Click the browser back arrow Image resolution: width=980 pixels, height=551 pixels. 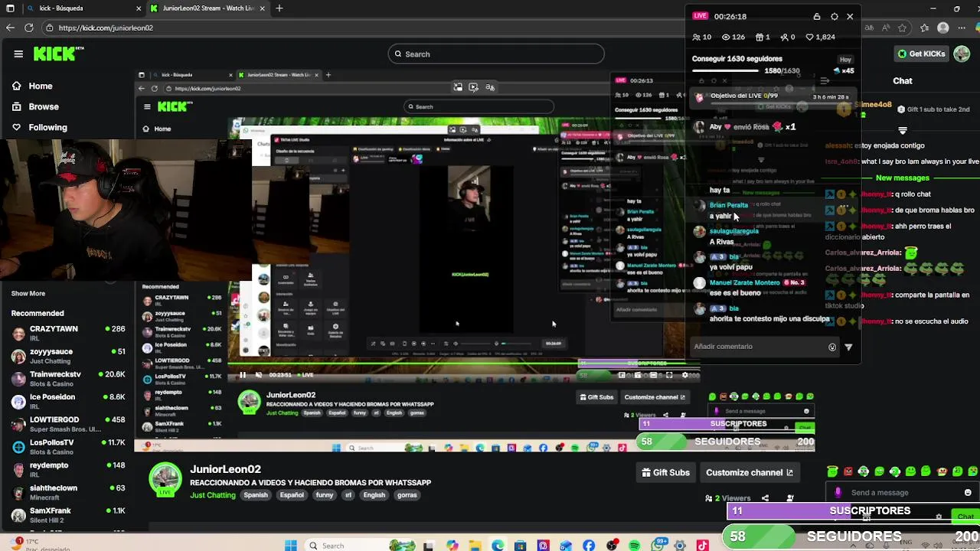click(10, 28)
